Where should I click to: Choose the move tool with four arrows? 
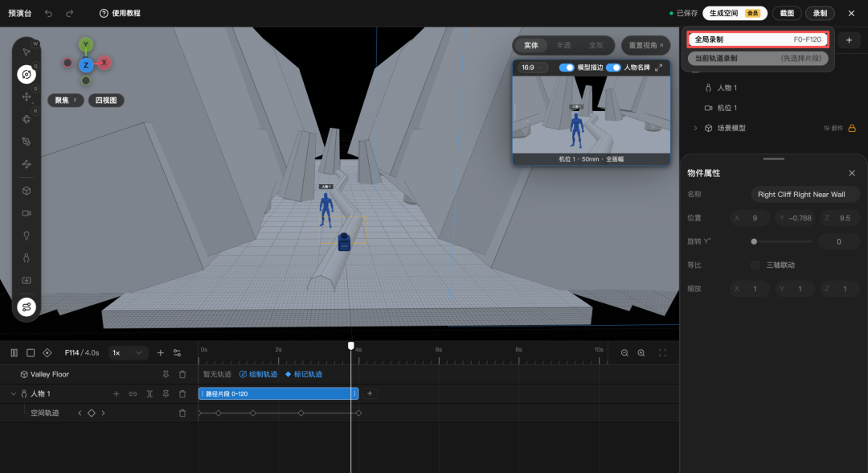(x=26, y=97)
